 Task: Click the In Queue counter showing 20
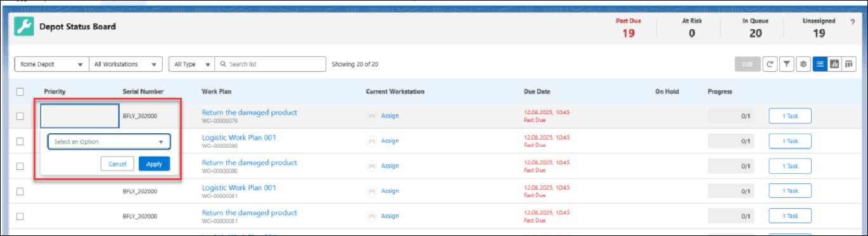[755, 28]
